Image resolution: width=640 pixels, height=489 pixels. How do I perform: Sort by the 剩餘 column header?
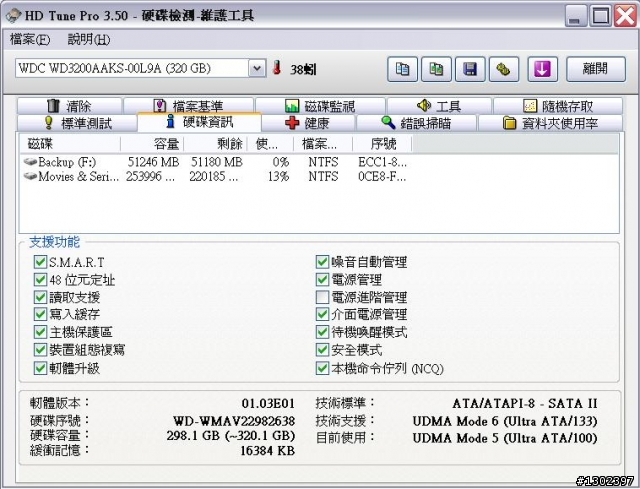(x=216, y=144)
